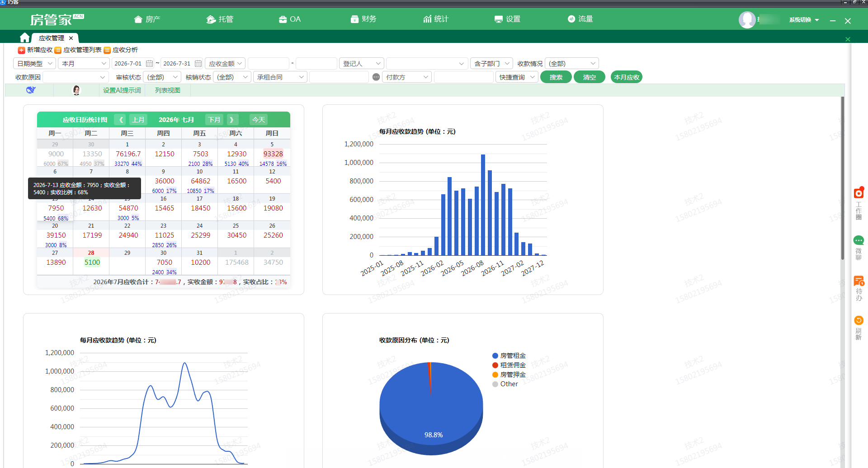Click the gray ellipsis icon beside the contract field
Image resolution: width=868 pixels, height=468 pixels.
tap(376, 77)
